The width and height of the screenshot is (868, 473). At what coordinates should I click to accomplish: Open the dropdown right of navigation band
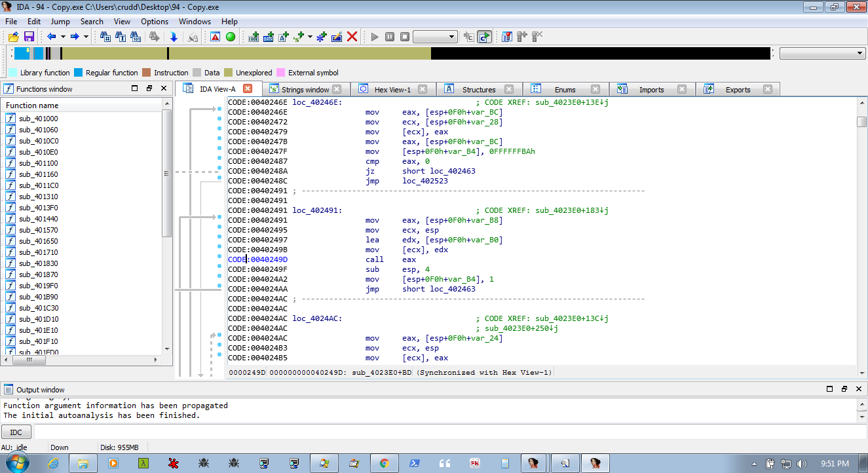tap(822, 53)
